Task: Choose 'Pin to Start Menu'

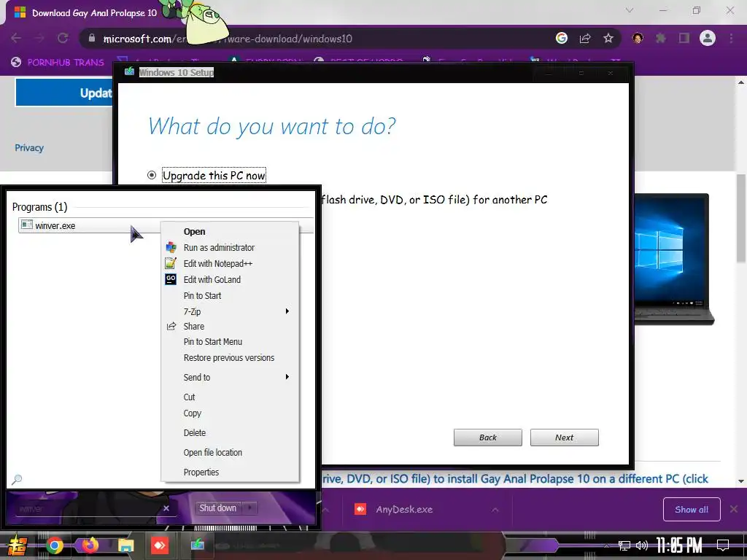Action: 230,342
